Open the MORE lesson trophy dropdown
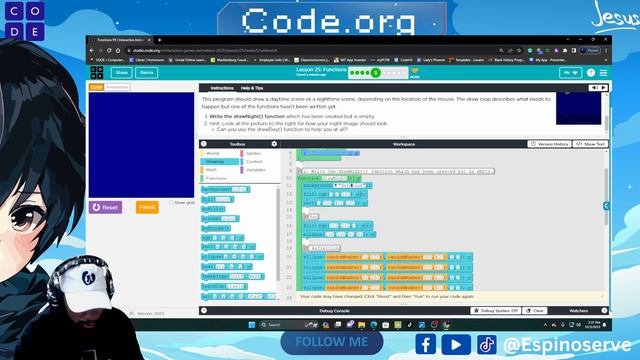This screenshot has width=640, height=360. pyautogui.click(x=415, y=73)
